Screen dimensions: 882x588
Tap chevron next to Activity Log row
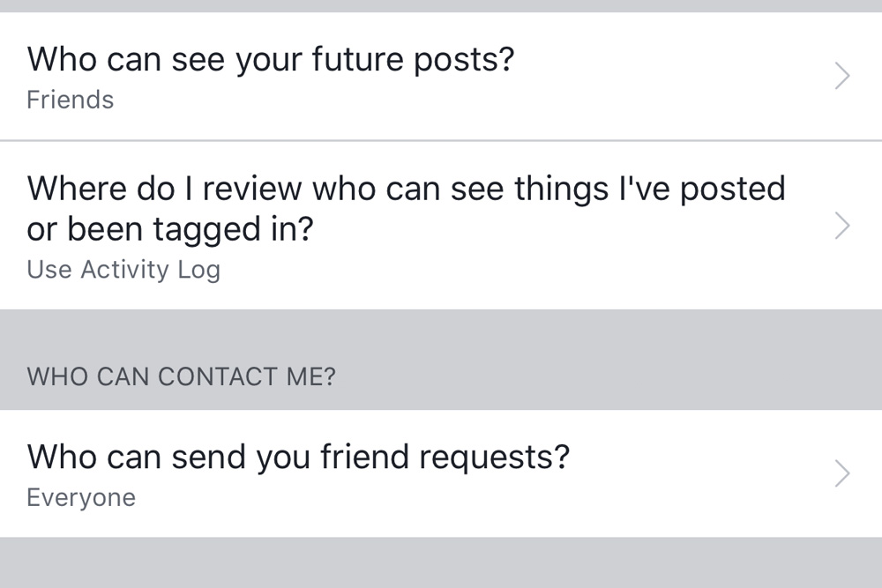842,227
